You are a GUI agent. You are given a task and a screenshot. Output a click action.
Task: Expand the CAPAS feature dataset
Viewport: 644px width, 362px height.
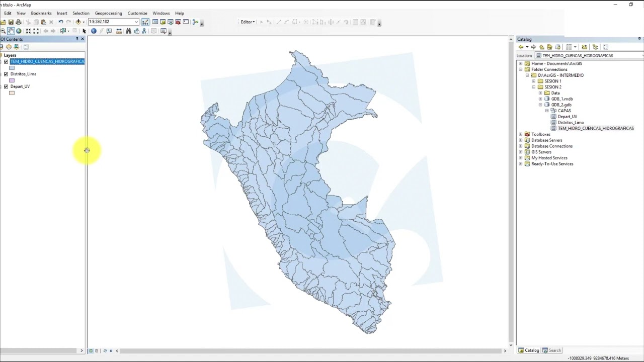pyautogui.click(x=547, y=111)
